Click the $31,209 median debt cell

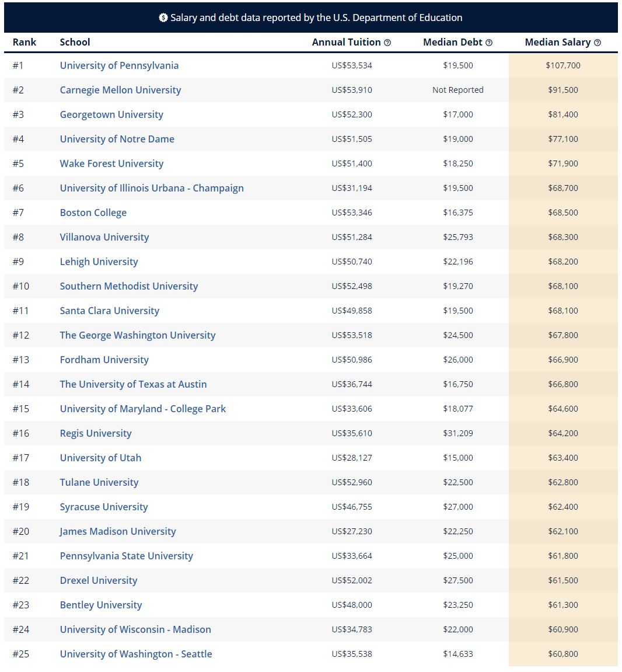click(458, 433)
